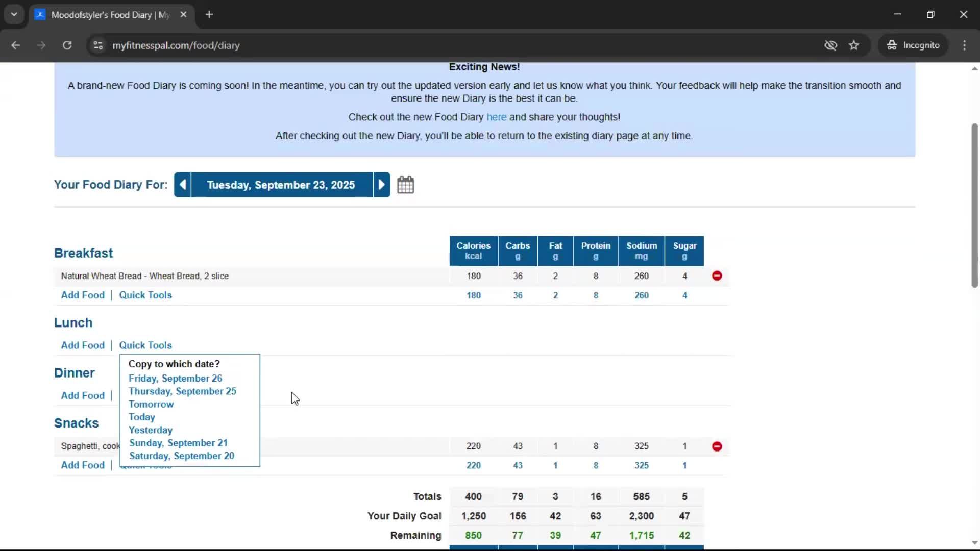
Task: Click the address bar URL
Action: pyautogui.click(x=176, y=45)
